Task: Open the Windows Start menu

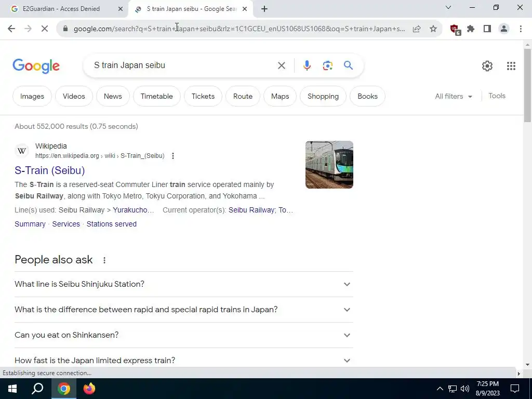Action: (x=12, y=389)
